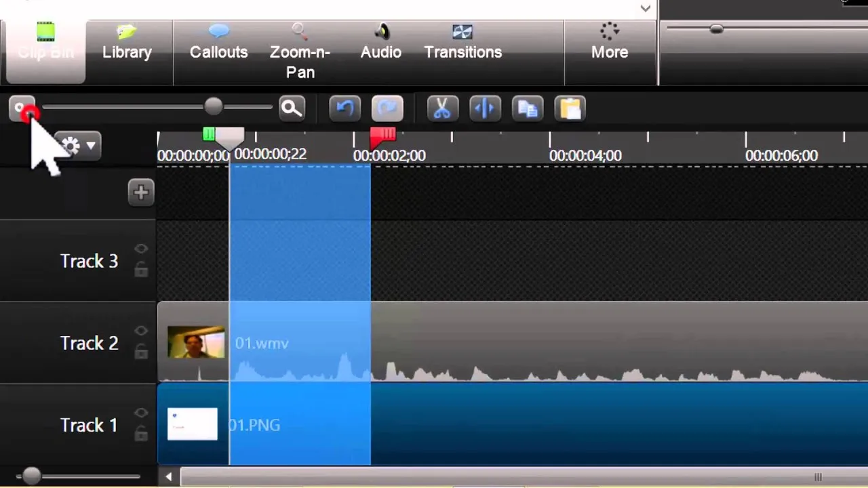Lock Track 3
The height and width of the screenshot is (488, 868).
141,270
